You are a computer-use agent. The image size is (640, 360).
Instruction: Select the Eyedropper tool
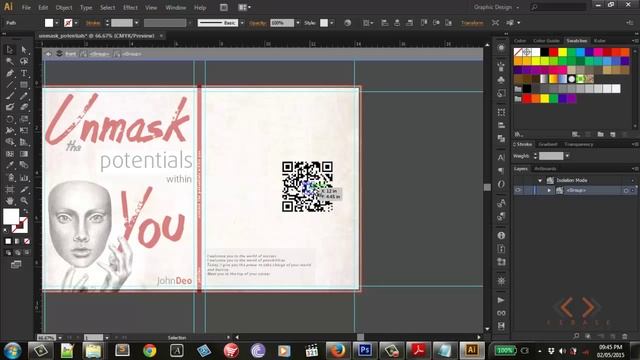point(10,165)
